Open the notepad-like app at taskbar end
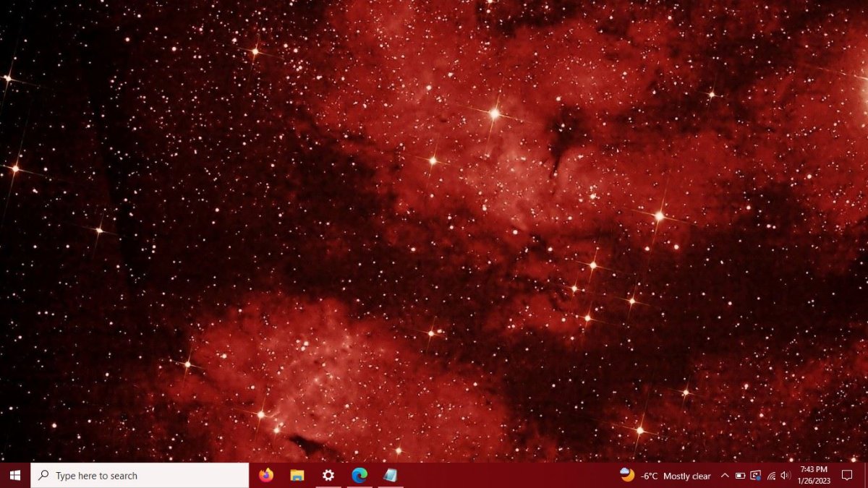 click(391, 476)
